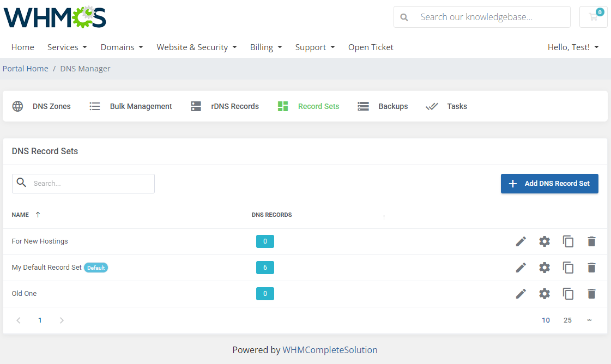611x364 pixels.
Task: Edit the For New Hostings record set
Action: pos(521,241)
